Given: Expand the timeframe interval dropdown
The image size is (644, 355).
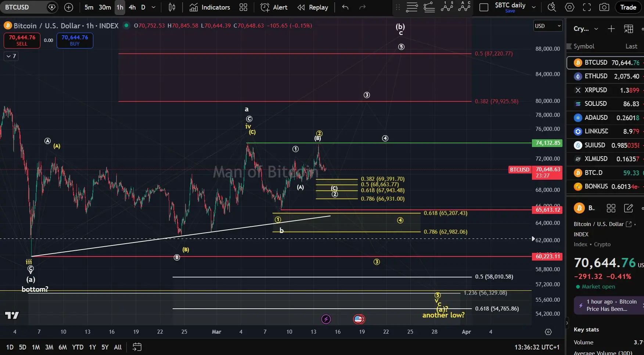Looking at the screenshot, I should tap(154, 7).
